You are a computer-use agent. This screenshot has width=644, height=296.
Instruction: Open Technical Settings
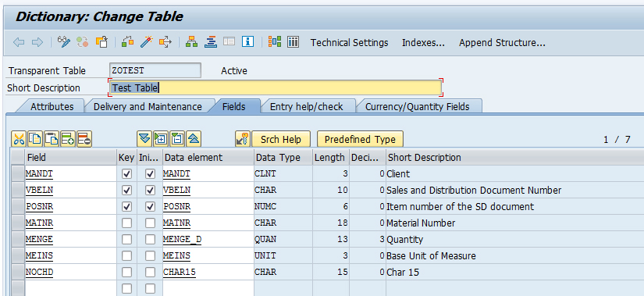(x=349, y=43)
